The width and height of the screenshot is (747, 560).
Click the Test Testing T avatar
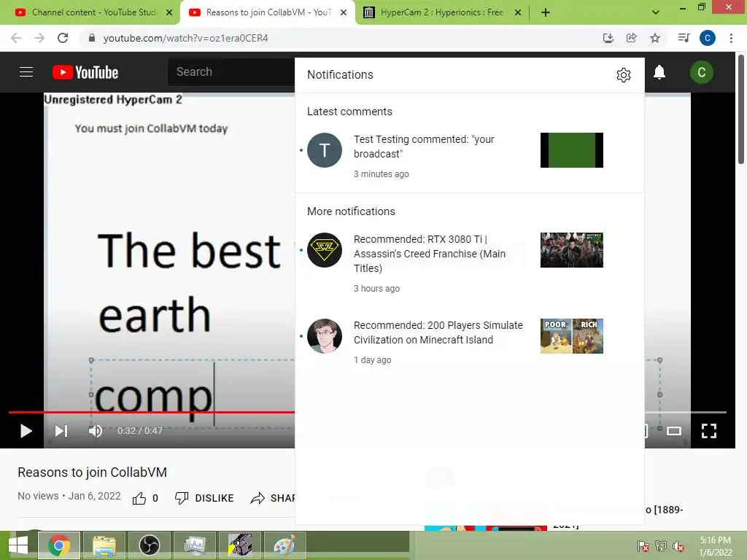325,150
